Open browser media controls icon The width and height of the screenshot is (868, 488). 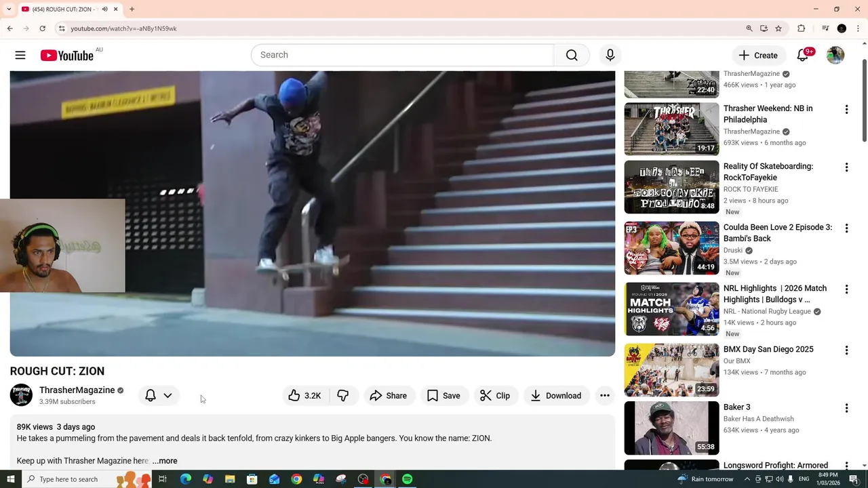(825, 28)
